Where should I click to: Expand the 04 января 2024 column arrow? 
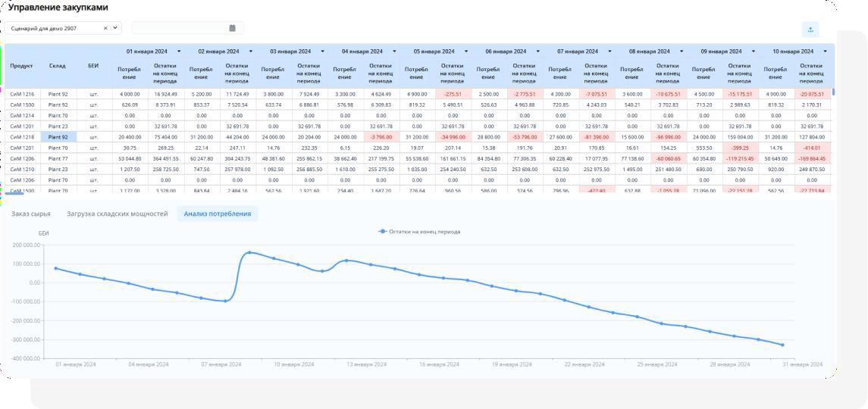[x=394, y=51]
